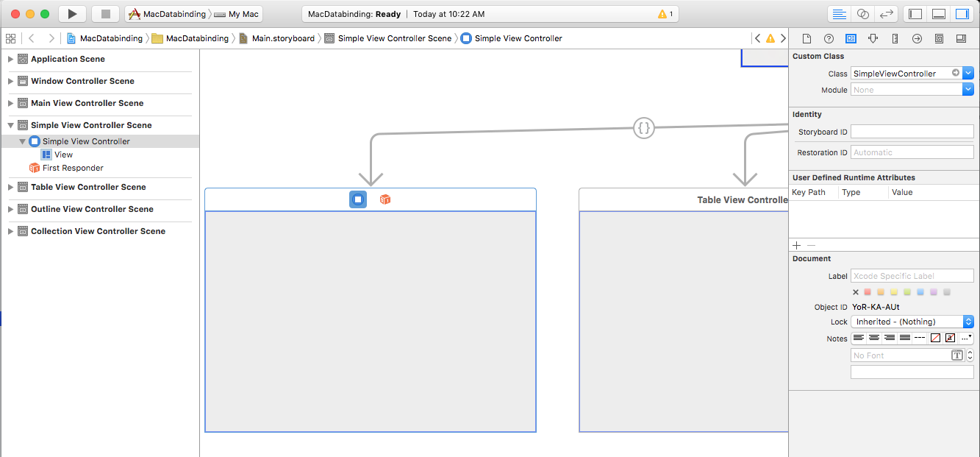Run the project with the Play button
The height and width of the screenshot is (457, 980).
coord(72,14)
